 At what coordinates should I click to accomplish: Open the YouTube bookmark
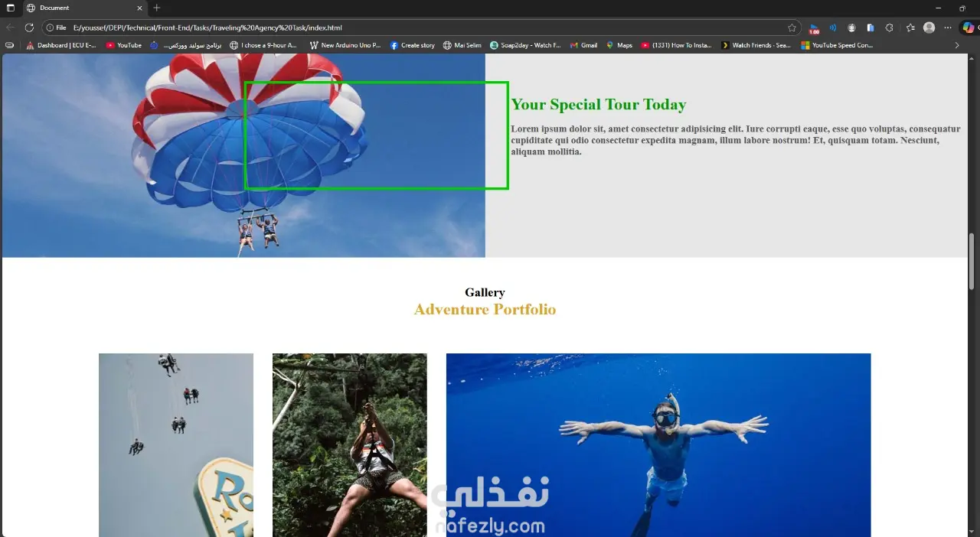(124, 45)
